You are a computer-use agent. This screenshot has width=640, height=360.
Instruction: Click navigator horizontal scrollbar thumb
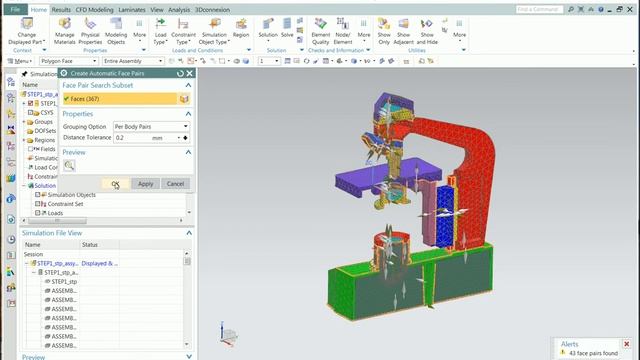pos(57,220)
